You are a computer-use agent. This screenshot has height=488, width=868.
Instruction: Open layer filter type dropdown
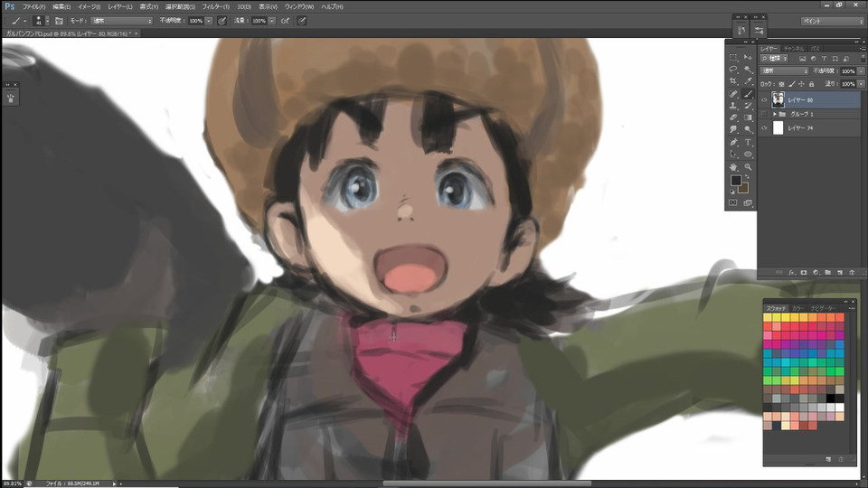coord(775,59)
